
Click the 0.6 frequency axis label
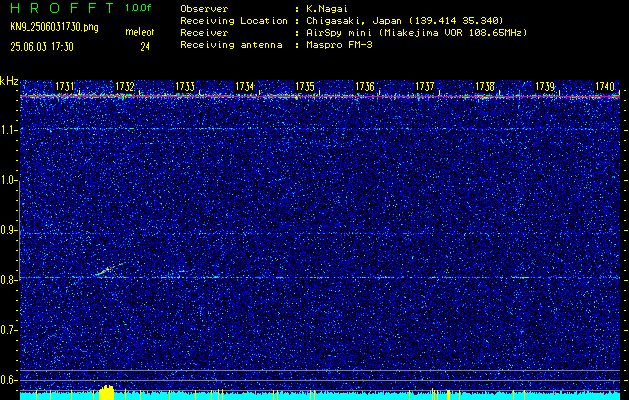(x=9, y=380)
